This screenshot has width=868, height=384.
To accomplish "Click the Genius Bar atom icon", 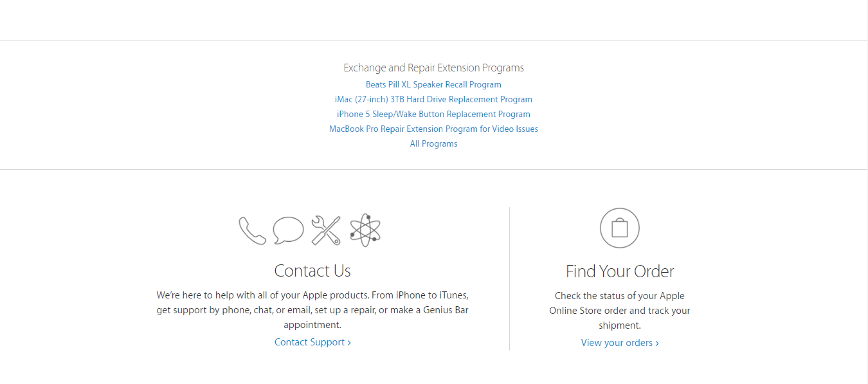I will 365,230.
